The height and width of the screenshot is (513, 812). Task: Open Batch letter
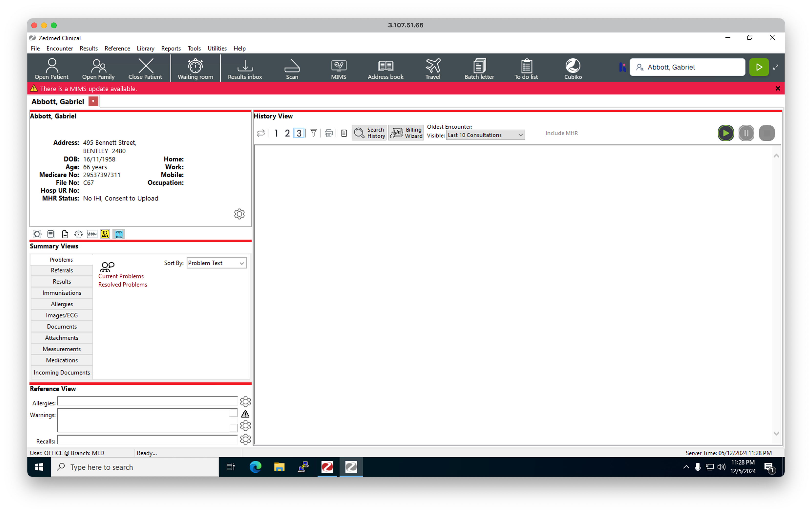479,68
